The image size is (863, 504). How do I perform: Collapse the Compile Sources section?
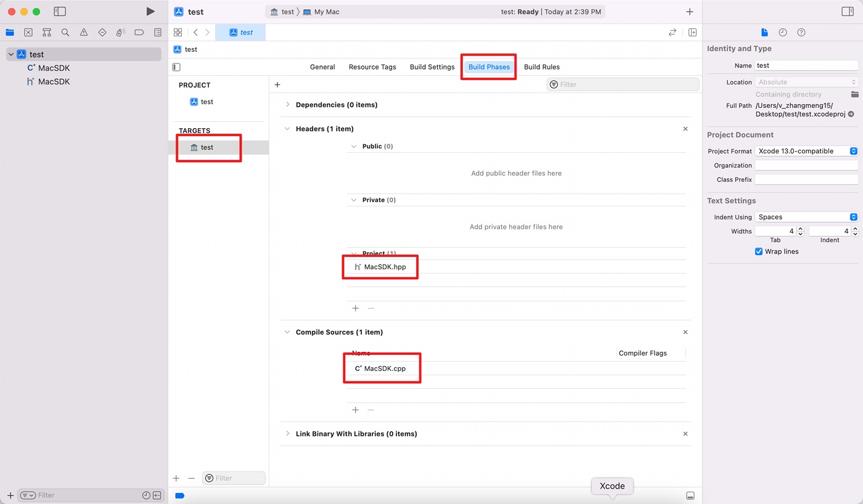[x=287, y=332]
